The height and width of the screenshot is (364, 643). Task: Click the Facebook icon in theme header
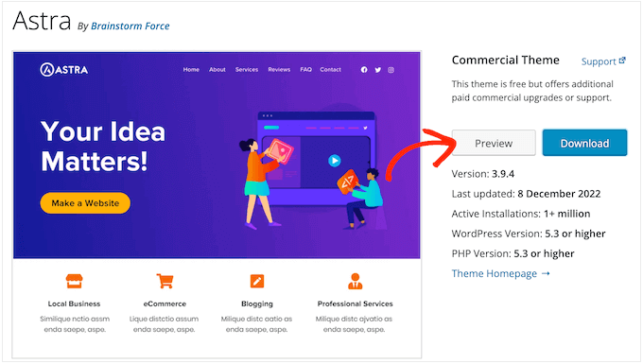[x=364, y=70]
